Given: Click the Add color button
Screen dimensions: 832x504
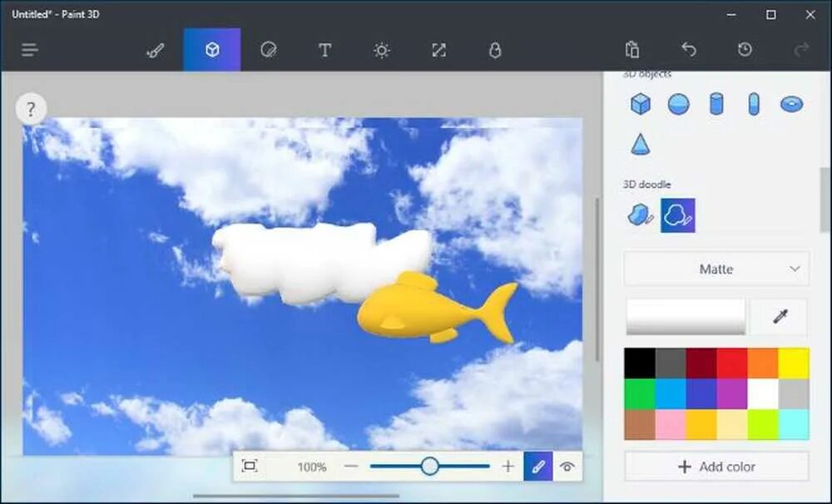Looking at the screenshot, I should click(716, 467).
